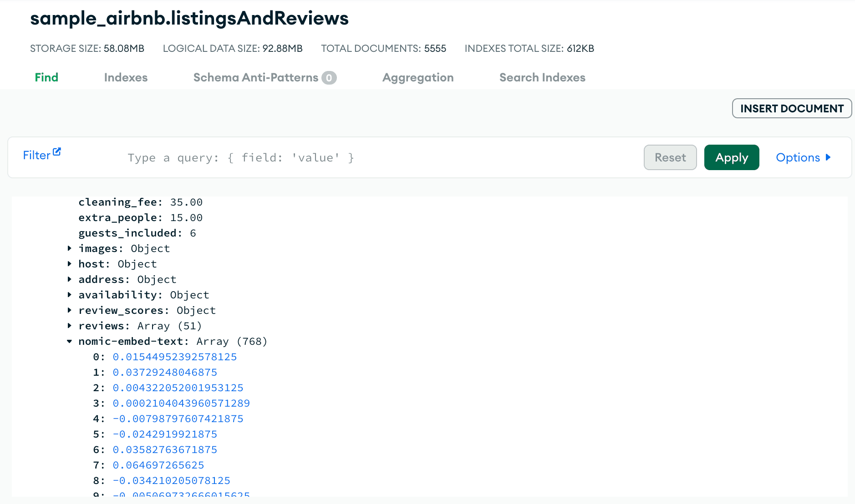Collapse the nomic-embed-text array
Screen dimensions: 855x504
pos(69,341)
